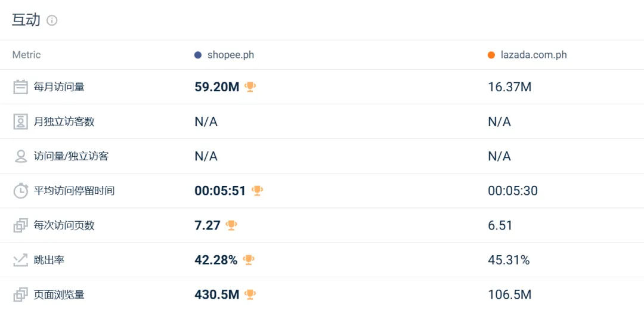
Task: Click the trophy icon next to 00:05:51
Action: [257, 191]
